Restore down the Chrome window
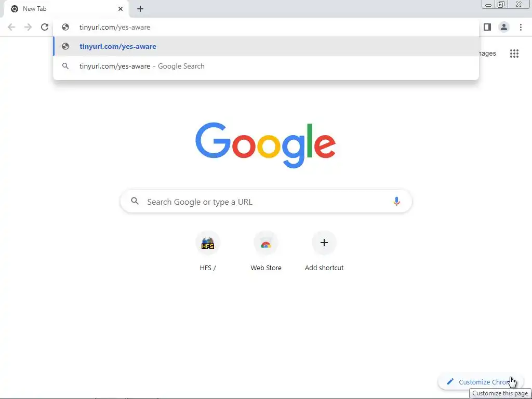 pyautogui.click(x=501, y=4)
